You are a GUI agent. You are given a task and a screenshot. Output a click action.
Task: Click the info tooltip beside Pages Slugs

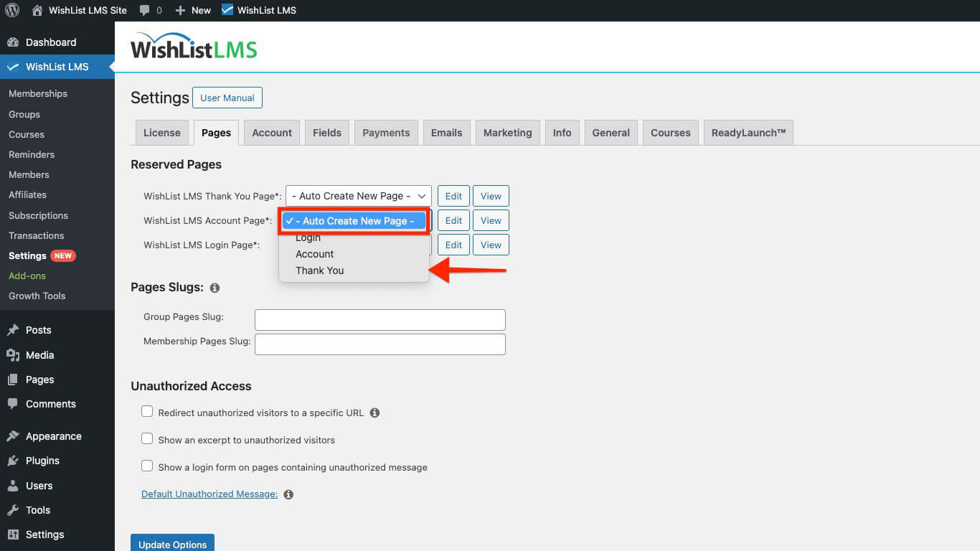(x=214, y=288)
